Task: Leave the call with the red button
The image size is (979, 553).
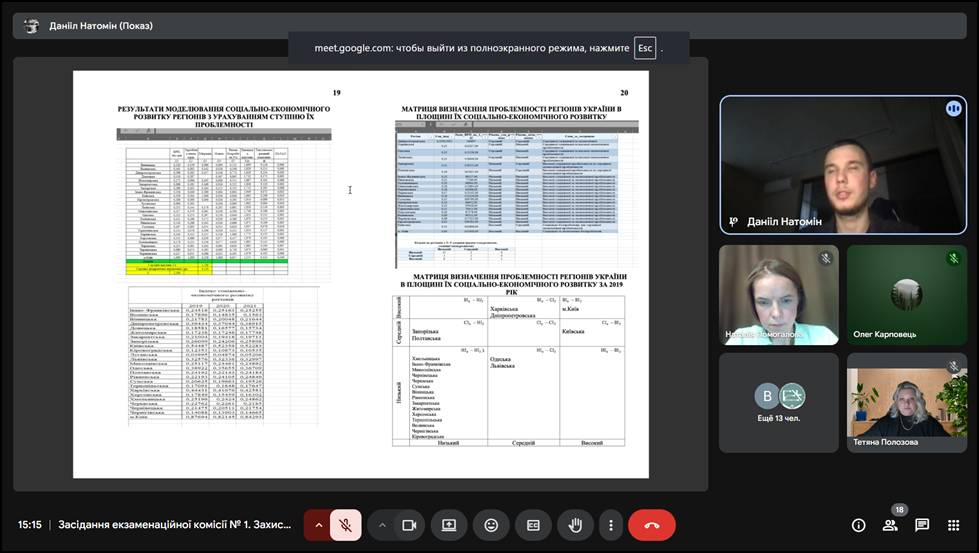Action: click(652, 525)
